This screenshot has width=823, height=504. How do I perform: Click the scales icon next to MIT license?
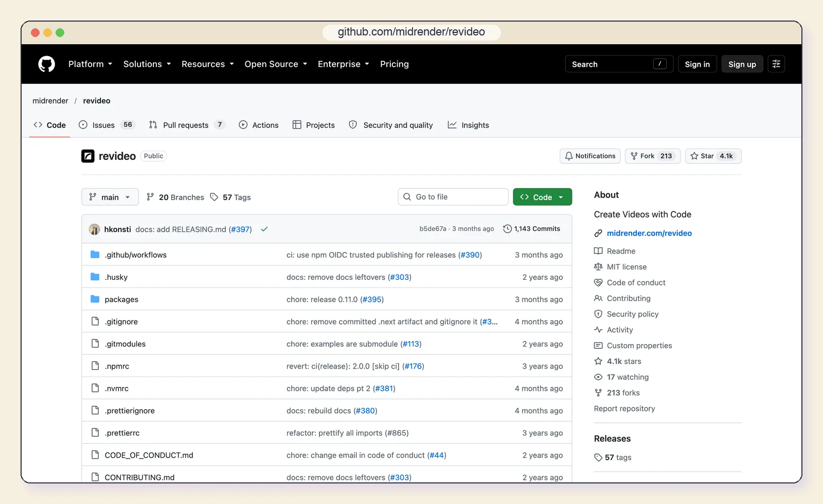click(598, 267)
